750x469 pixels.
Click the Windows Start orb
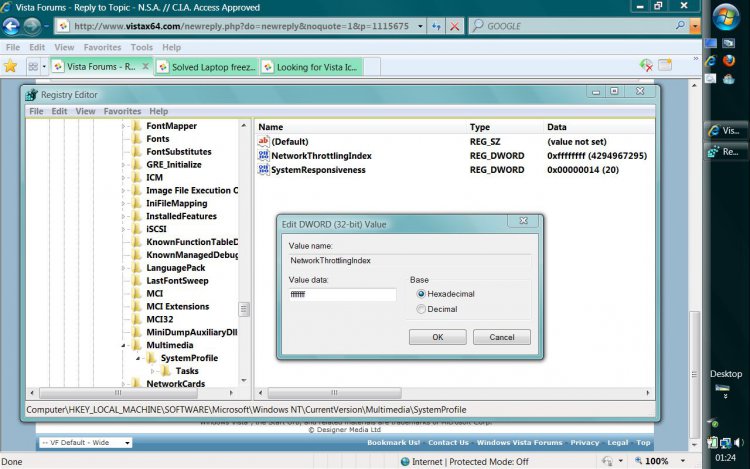726,17
